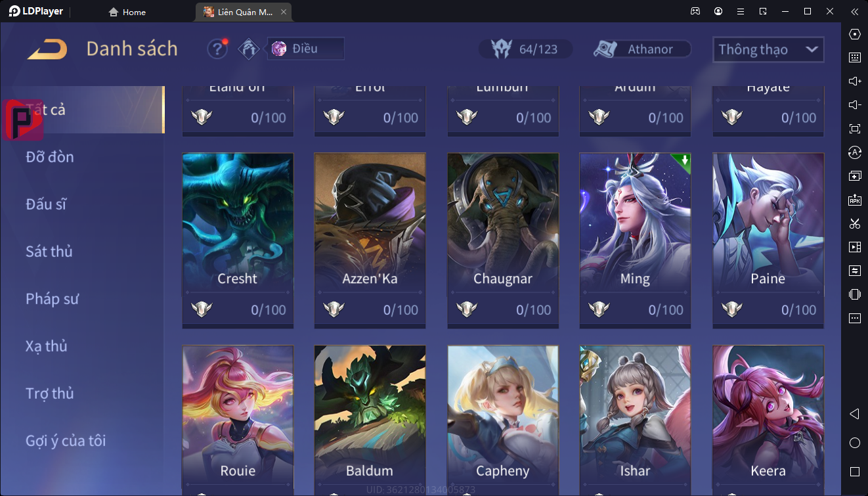Image resolution: width=868 pixels, height=496 pixels.
Task: Open the help question mark icon
Action: coord(217,49)
